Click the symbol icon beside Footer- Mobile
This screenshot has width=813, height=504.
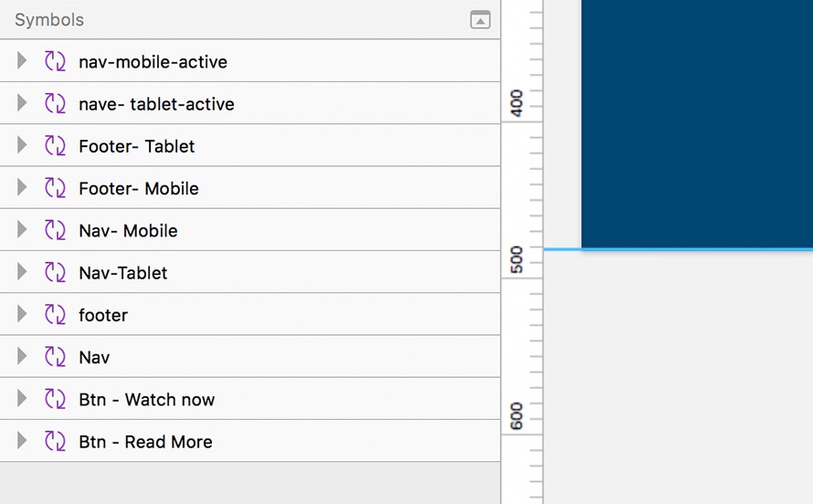click(x=55, y=188)
